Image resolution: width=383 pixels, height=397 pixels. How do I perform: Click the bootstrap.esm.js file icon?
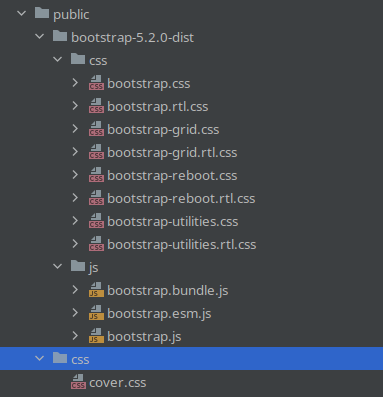click(x=96, y=313)
